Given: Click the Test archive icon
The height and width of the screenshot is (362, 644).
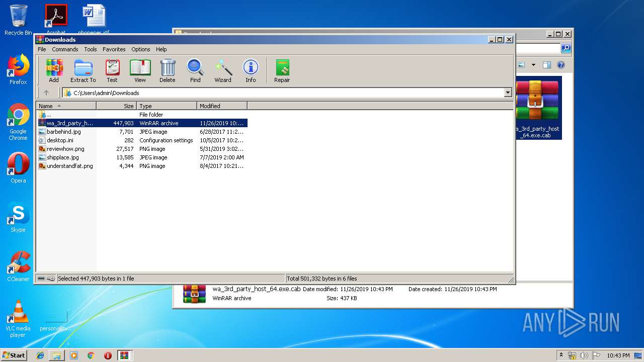Looking at the screenshot, I should pyautogui.click(x=112, y=70).
